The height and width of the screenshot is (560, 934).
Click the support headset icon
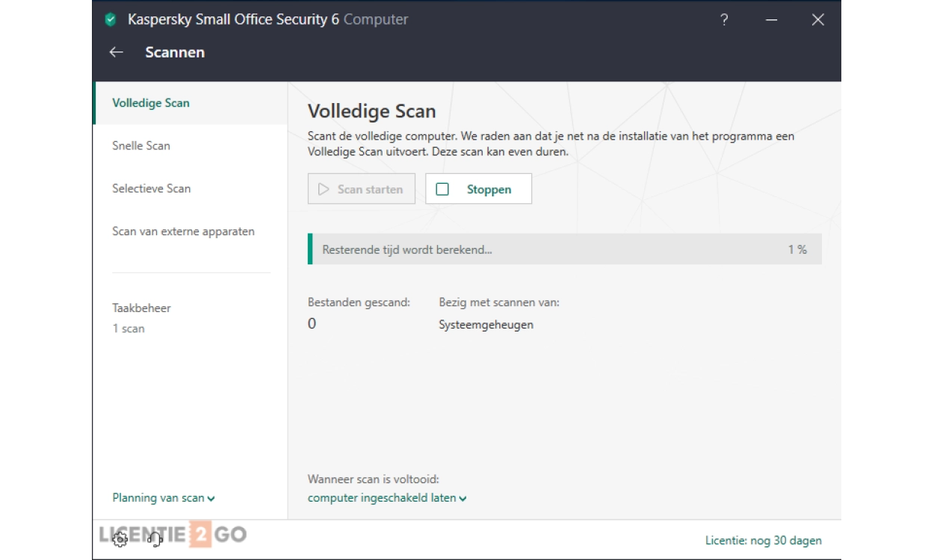pyautogui.click(x=155, y=539)
